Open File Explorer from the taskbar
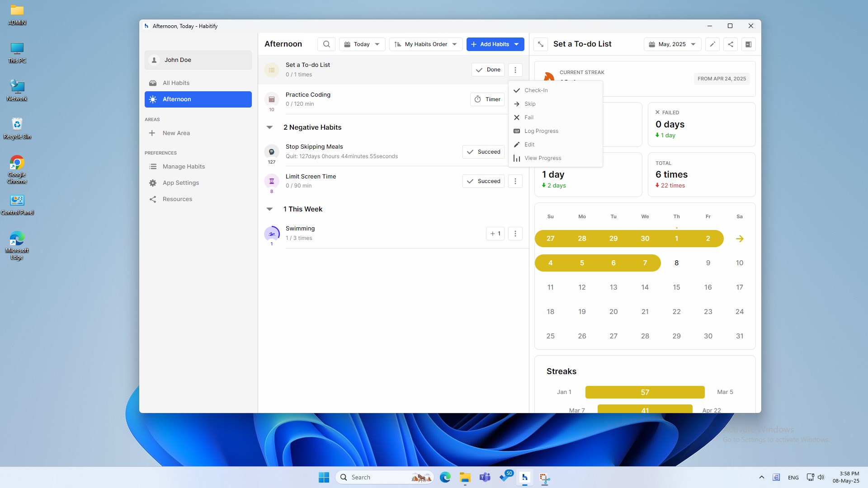 465,477
